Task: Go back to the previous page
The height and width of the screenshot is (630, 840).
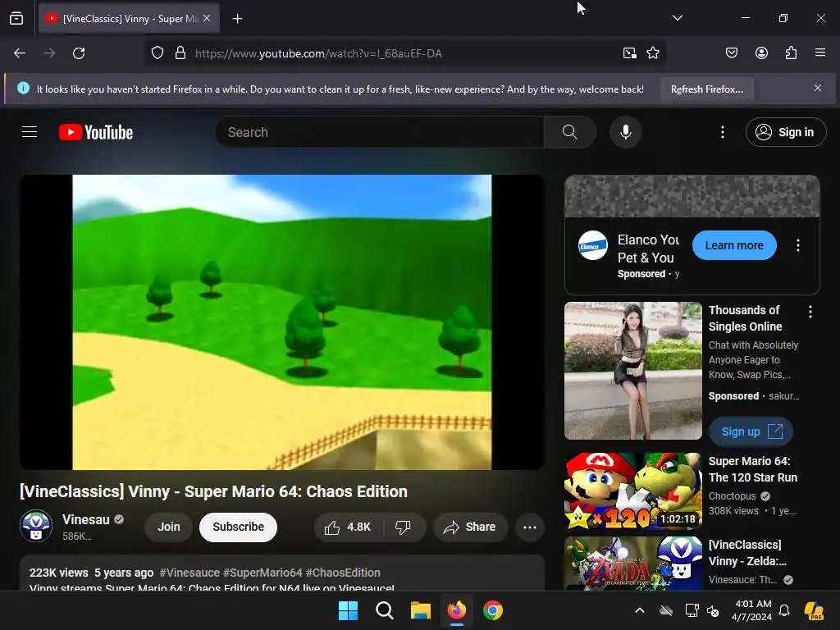Action: click(x=20, y=53)
